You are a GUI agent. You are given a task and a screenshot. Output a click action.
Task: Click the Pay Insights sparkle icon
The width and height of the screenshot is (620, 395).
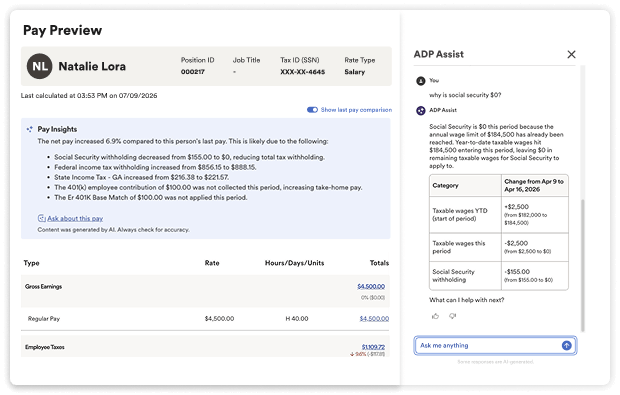pos(30,129)
